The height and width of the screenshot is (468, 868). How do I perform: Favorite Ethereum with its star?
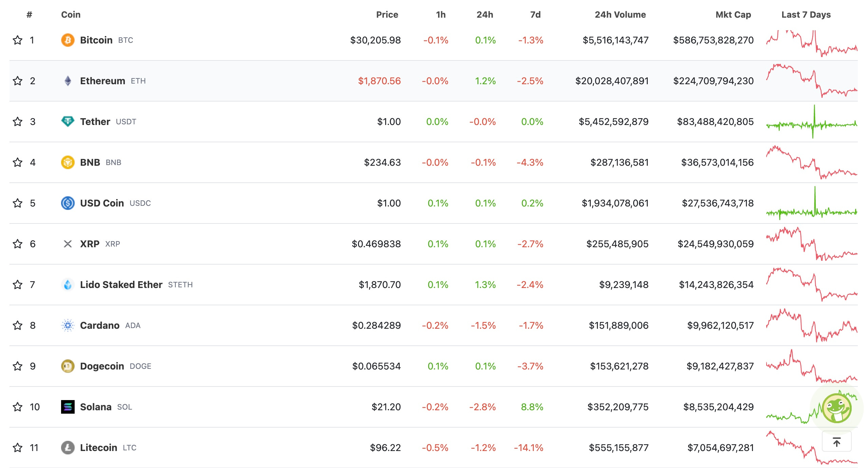18,81
